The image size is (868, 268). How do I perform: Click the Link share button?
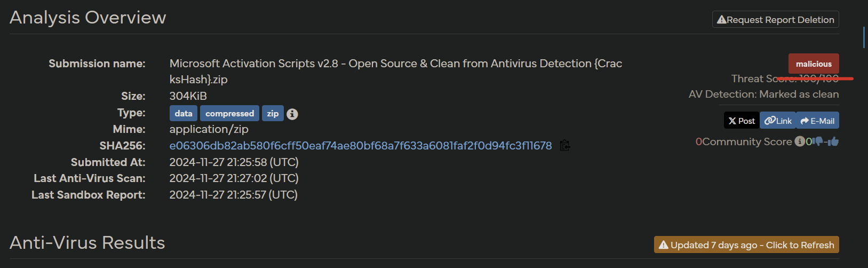pos(778,121)
